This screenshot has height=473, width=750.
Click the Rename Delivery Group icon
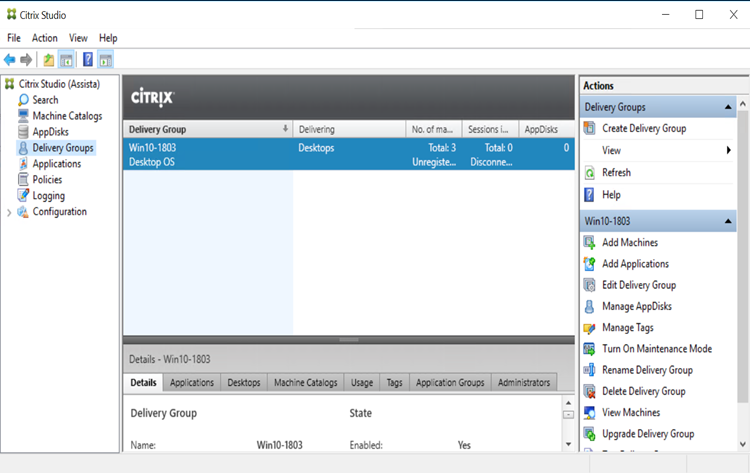click(589, 370)
